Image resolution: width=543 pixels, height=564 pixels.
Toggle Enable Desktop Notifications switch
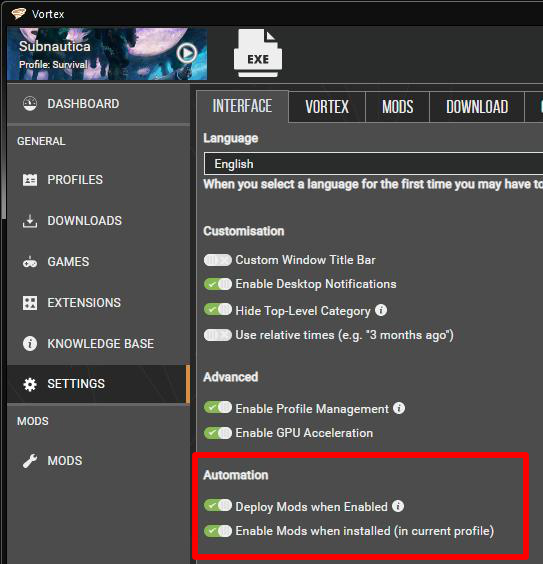pos(218,284)
